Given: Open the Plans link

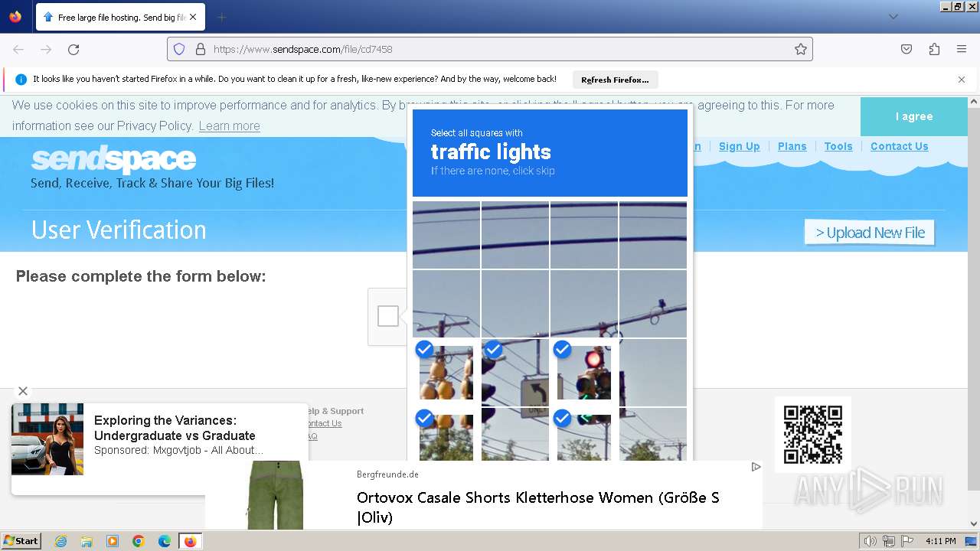Looking at the screenshot, I should point(792,146).
